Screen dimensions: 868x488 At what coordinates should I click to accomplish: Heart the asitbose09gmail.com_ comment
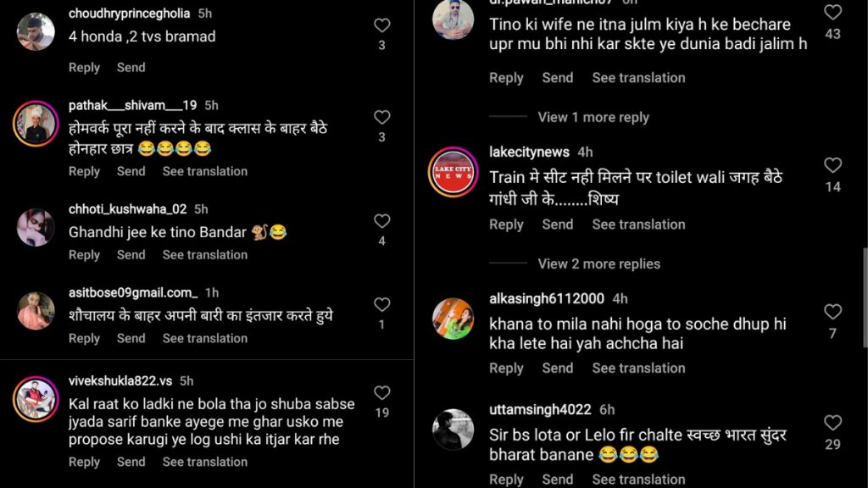point(382,305)
